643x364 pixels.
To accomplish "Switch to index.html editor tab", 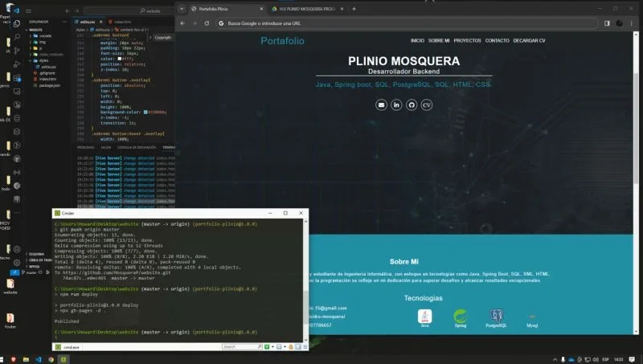I will [122, 22].
